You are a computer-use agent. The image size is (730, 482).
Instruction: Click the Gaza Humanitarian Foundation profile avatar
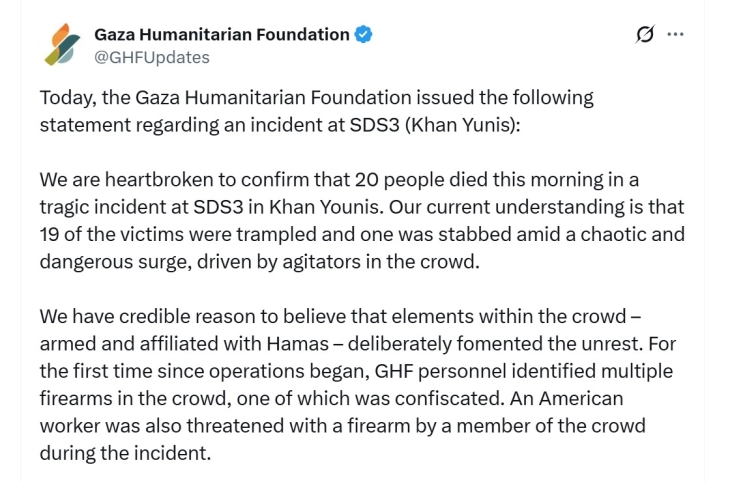(x=63, y=45)
